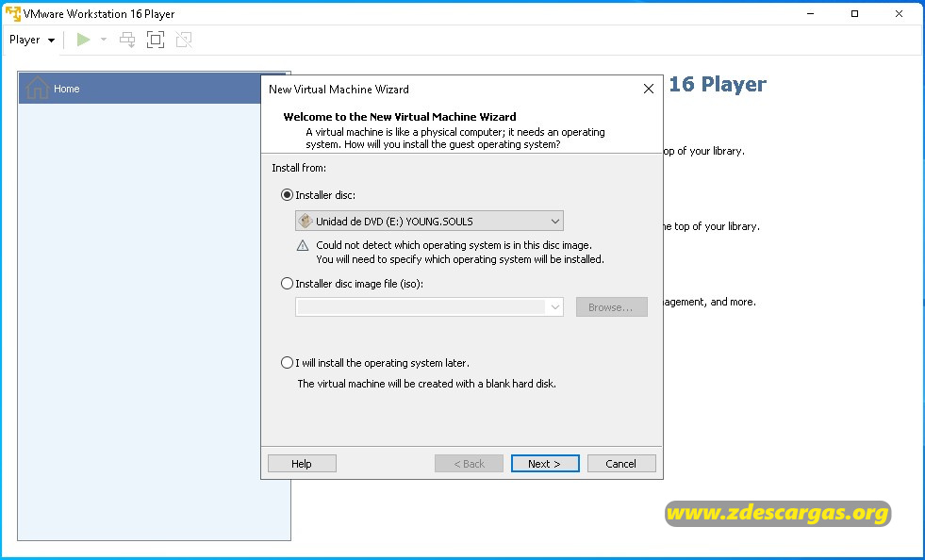Expand the ISO image path dropdown arrow
Viewport: 925px width, 560px height.
point(554,307)
